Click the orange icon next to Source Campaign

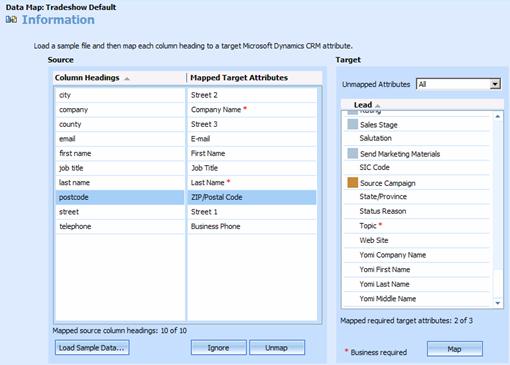352,183
